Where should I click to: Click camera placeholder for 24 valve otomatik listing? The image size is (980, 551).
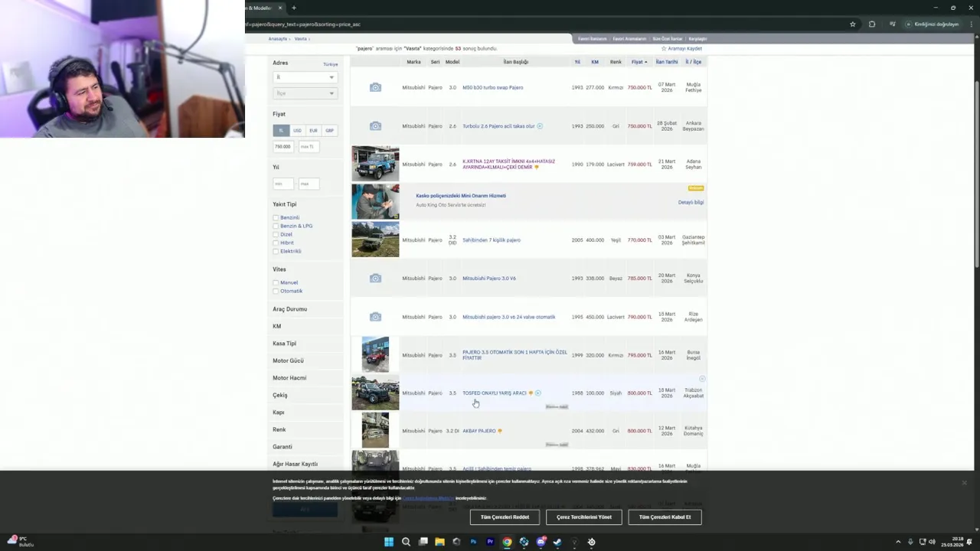(375, 317)
